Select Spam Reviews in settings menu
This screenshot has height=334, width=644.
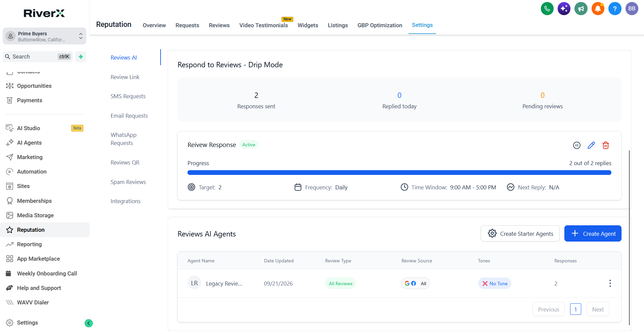point(128,182)
